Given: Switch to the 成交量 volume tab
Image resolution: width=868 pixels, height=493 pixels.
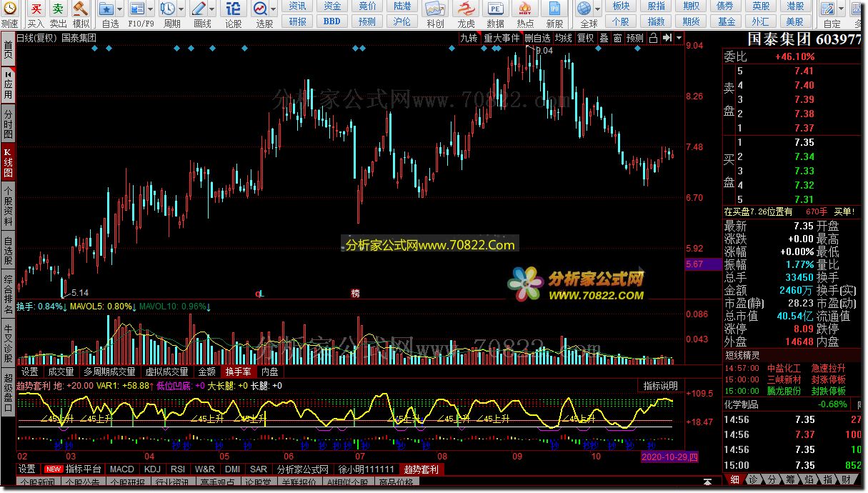Looking at the screenshot, I should click(x=61, y=372).
